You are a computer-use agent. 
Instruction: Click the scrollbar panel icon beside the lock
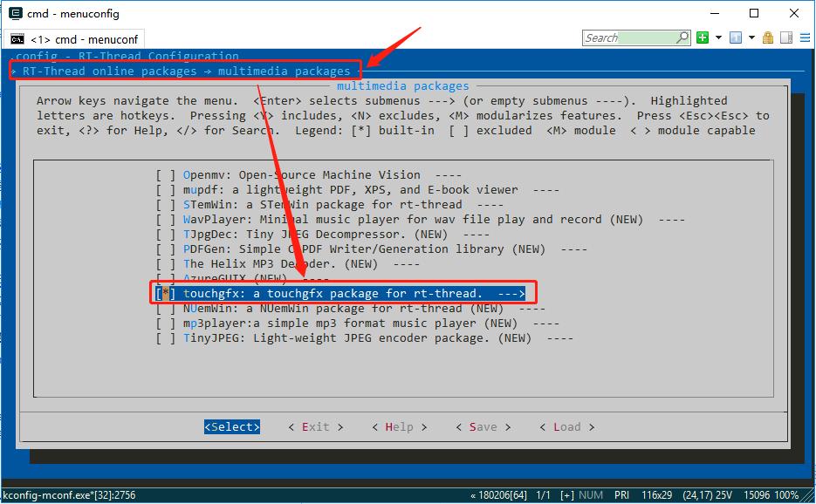click(x=786, y=37)
